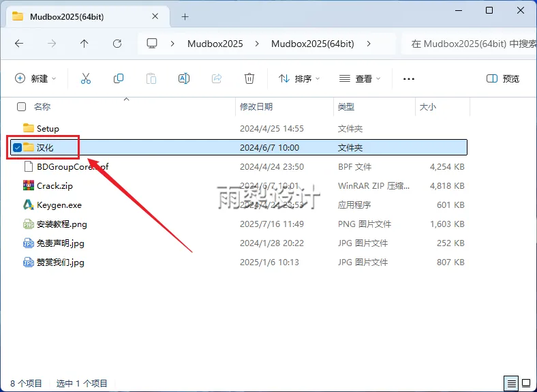Sort by 修改日期 column header

coord(256,106)
